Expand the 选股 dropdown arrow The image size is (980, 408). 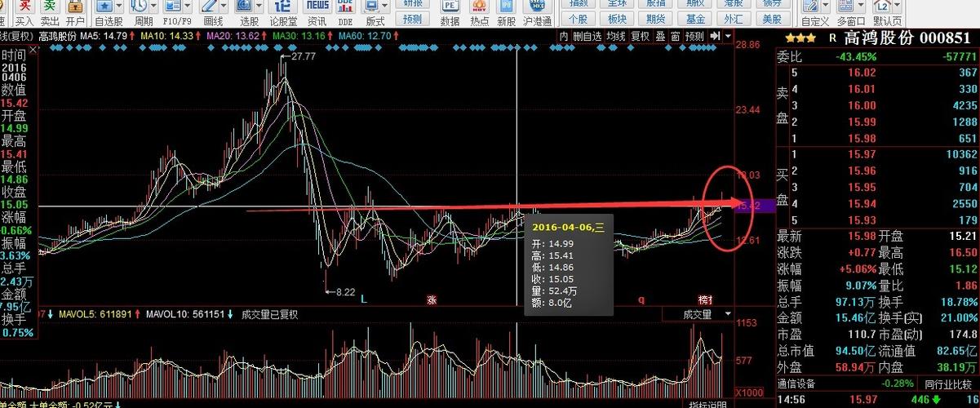click(x=261, y=5)
